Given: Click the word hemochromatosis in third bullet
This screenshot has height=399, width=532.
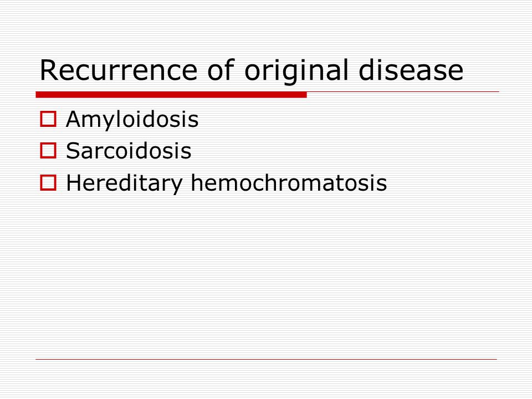Looking at the screenshot, I should point(289,182).
